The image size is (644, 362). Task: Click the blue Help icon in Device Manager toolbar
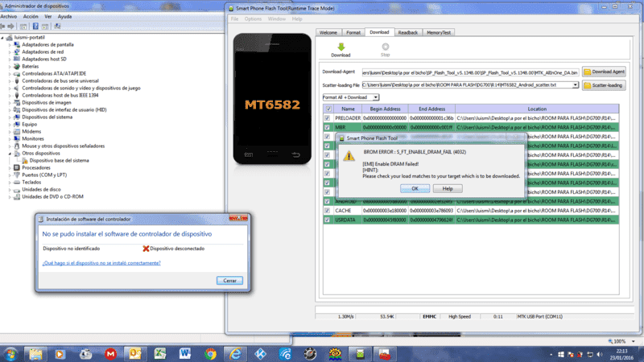click(35, 27)
